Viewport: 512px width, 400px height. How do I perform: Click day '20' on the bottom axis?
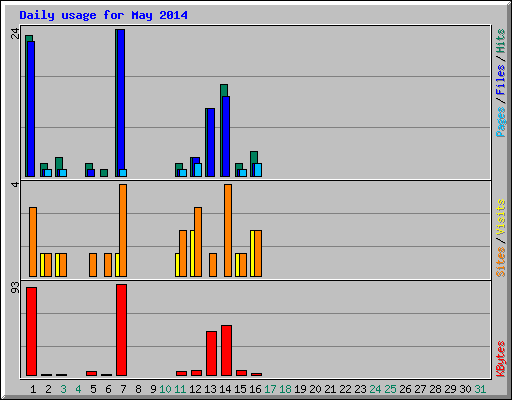315,389
